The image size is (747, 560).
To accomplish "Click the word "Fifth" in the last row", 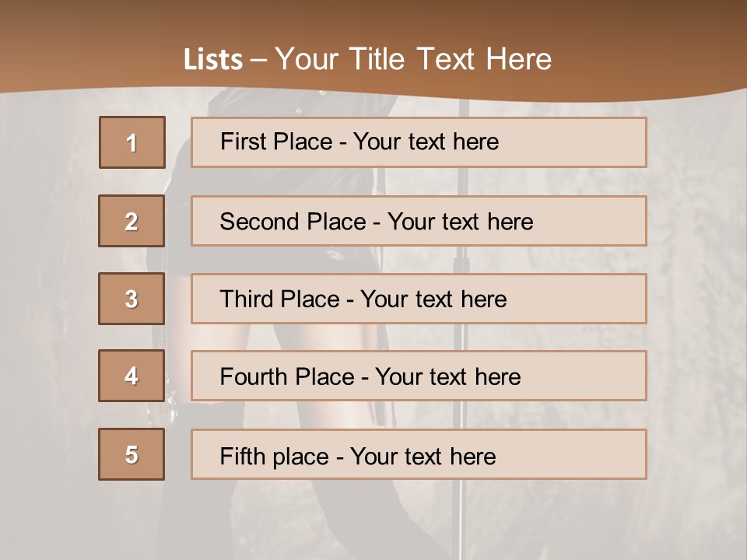I will (243, 456).
